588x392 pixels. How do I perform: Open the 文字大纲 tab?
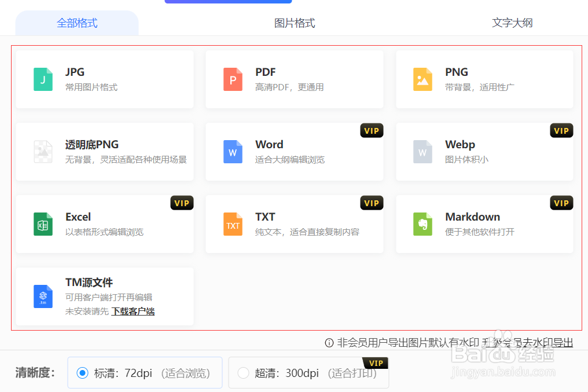pyautogui.click(x=512, y=23)
